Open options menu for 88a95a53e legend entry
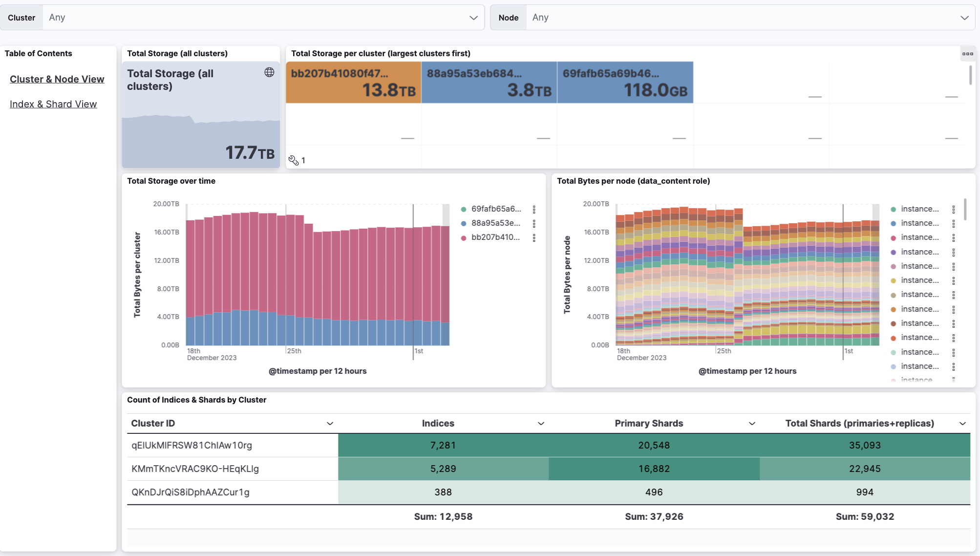Image resolution: width=980 pixels, height=556 pixels. 534,223
